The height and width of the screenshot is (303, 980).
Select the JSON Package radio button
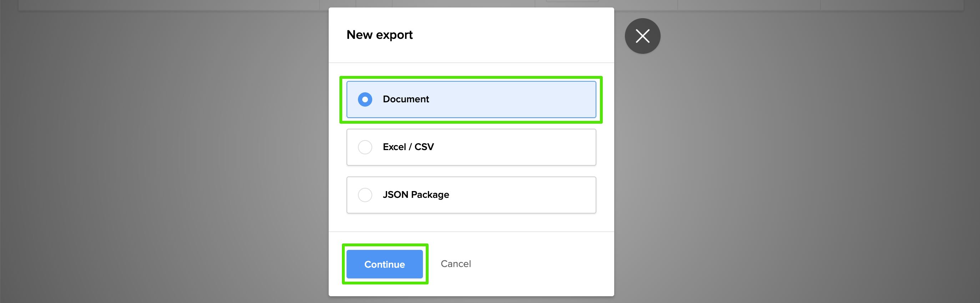[x=365, y=195]
